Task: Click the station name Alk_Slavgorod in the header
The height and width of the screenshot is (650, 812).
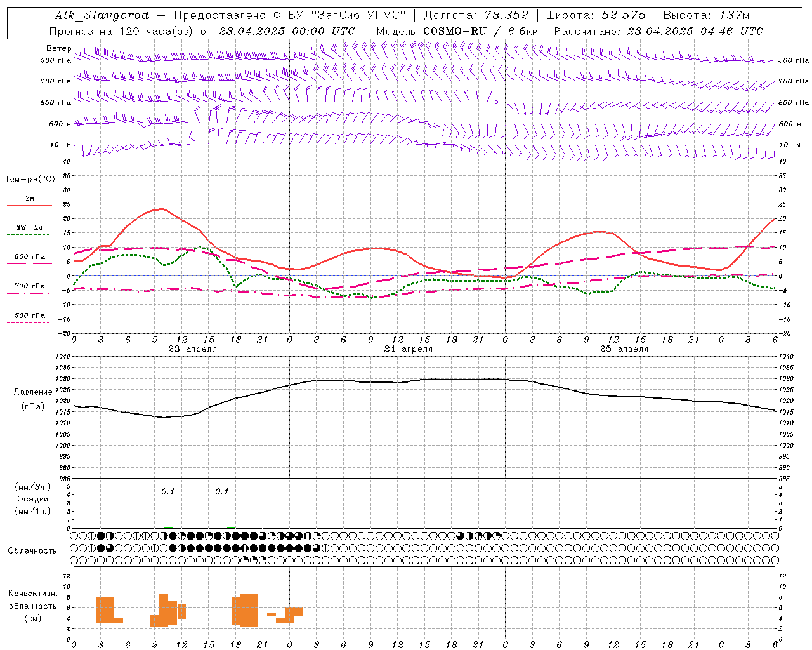Action: point(102,15)
